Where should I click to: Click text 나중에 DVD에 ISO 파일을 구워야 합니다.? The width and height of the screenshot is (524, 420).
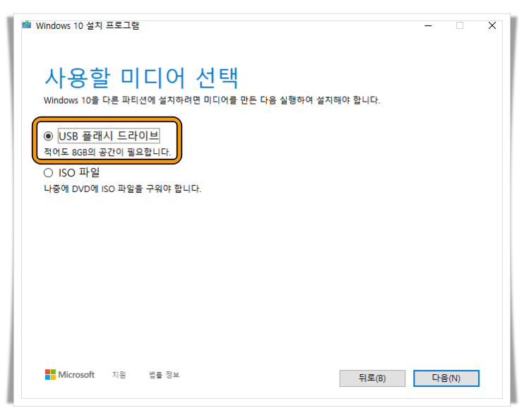click(123, 188)
